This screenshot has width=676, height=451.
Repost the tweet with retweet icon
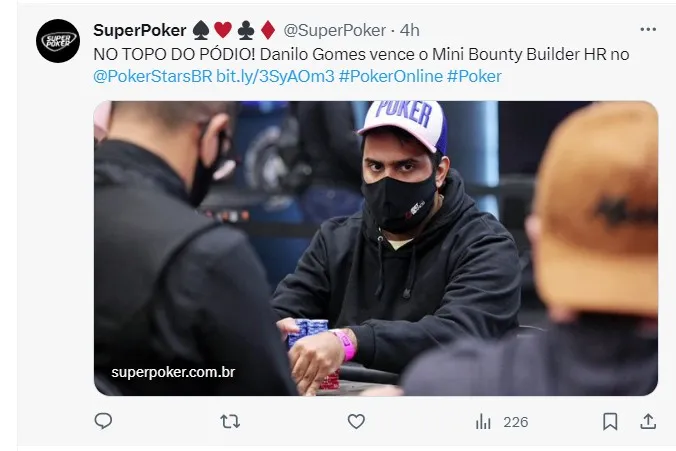pyautogui.click(x=230, y=421)
